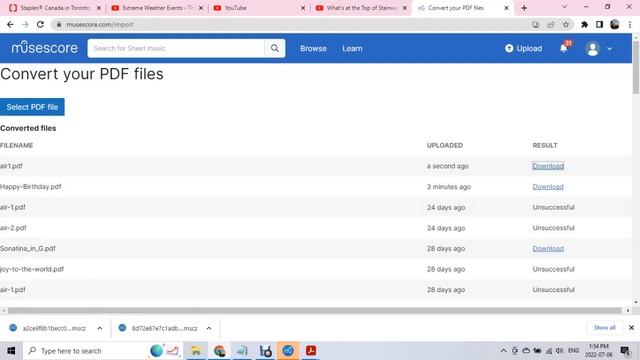Viewport: 640px width, 360px height.
Task: Click the joy-to-the-world.pdf filename
Action: 32,269
